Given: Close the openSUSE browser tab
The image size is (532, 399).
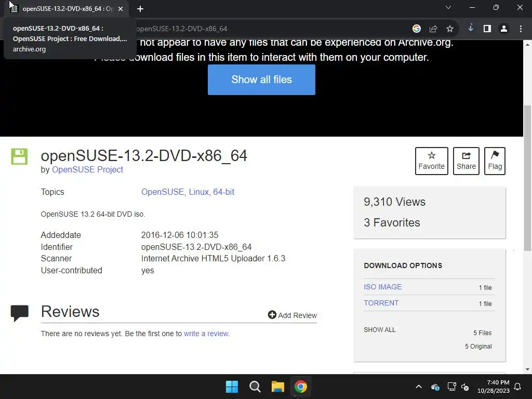Looking at the screenshot, I should click(x=121, y=9).
